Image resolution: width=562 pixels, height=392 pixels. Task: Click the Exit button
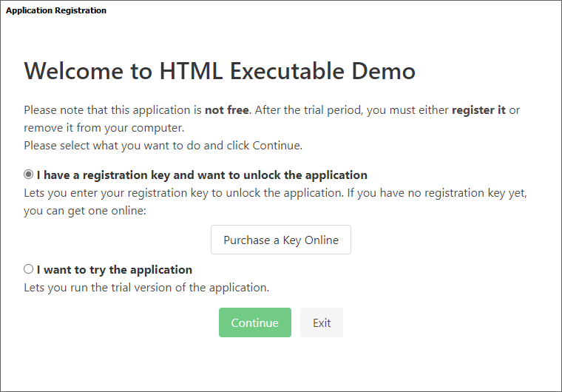point(322,322)
